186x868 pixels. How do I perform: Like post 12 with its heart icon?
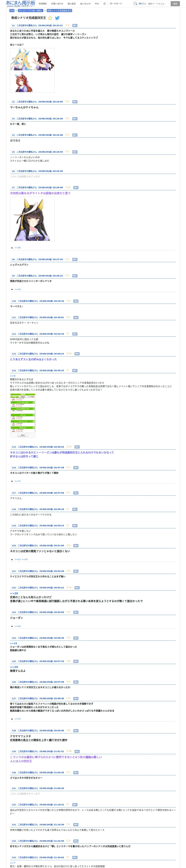point(68,334)
